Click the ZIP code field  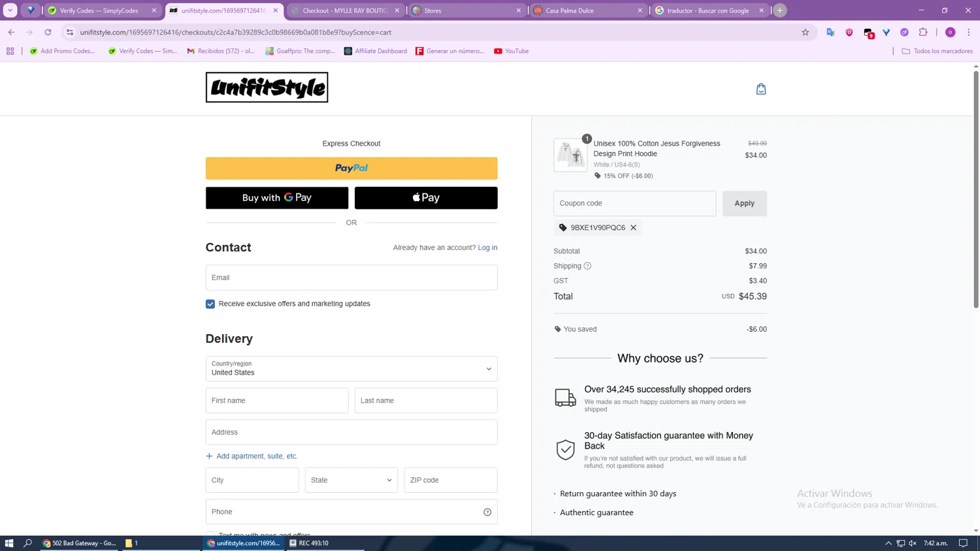tap(451, 480)
